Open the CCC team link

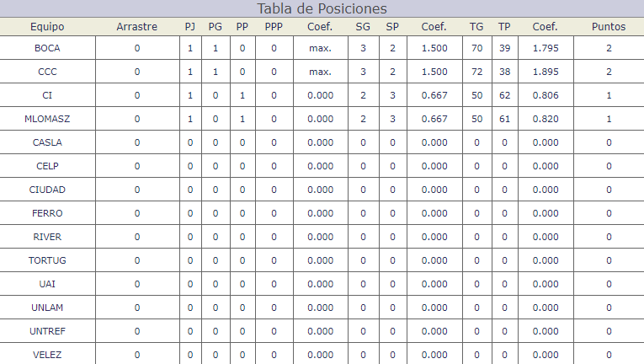pyautogui.click(x=47, y=72)
